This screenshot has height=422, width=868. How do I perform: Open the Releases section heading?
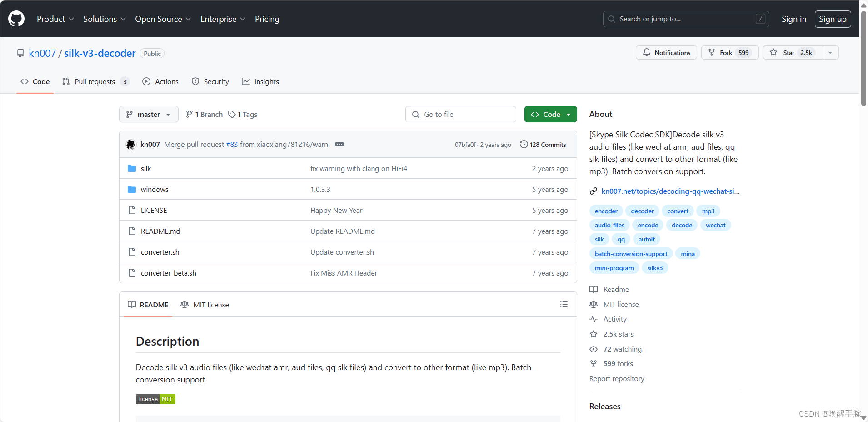point(605,406)
